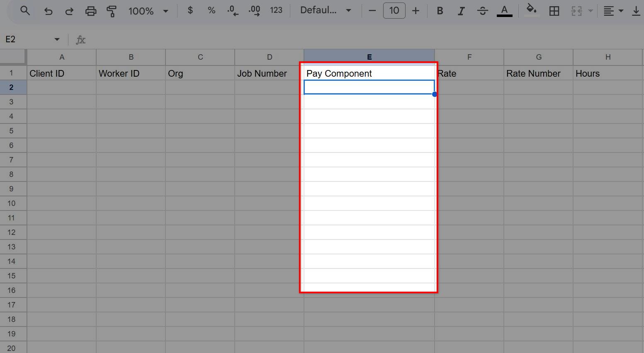Select column E header
Image resolution: width=644 pixels, height=353 pixels.
(369, 57)
